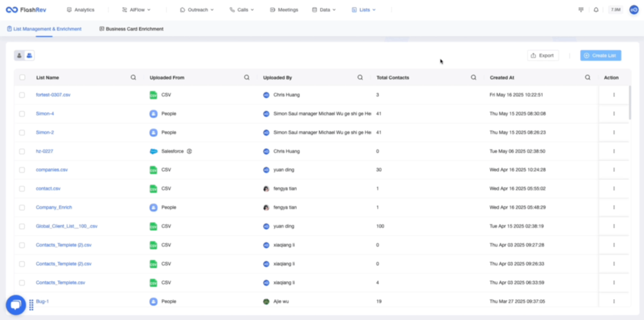644x320 pixels.
Task: Check the Simon-2 row checkbox
Action: pos(22,133)
